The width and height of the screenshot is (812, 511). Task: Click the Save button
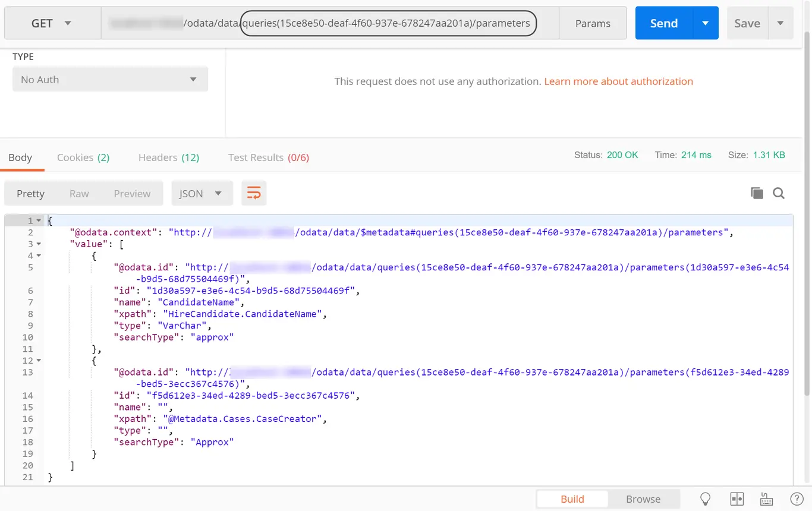point(747,23)
